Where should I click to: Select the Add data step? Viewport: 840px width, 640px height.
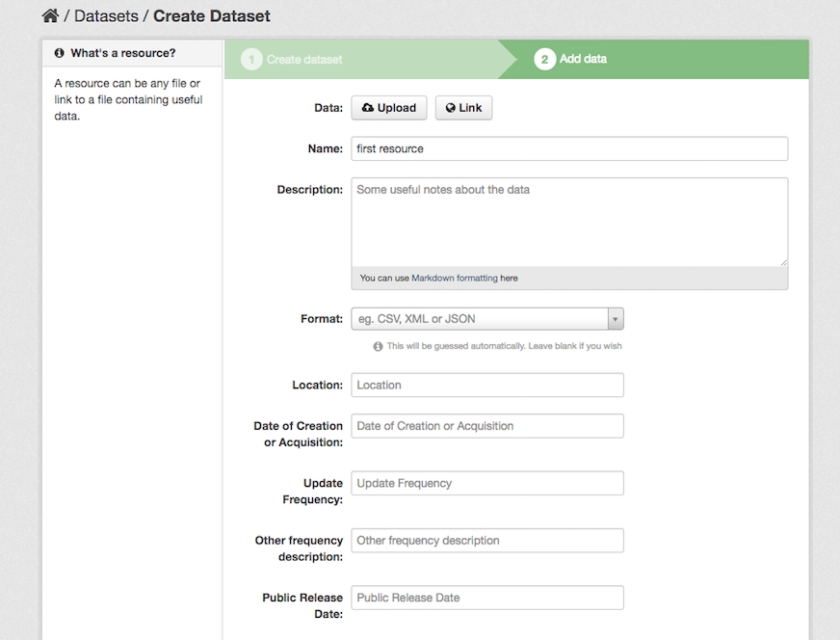pos(582,58)
